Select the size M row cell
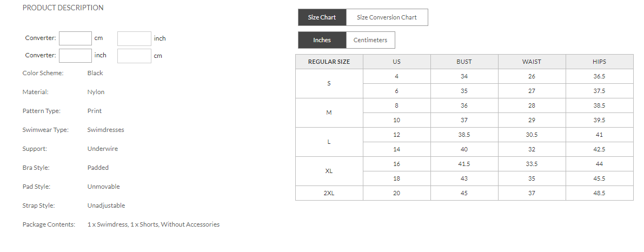 pyautogui.click(x=329, y=113)
